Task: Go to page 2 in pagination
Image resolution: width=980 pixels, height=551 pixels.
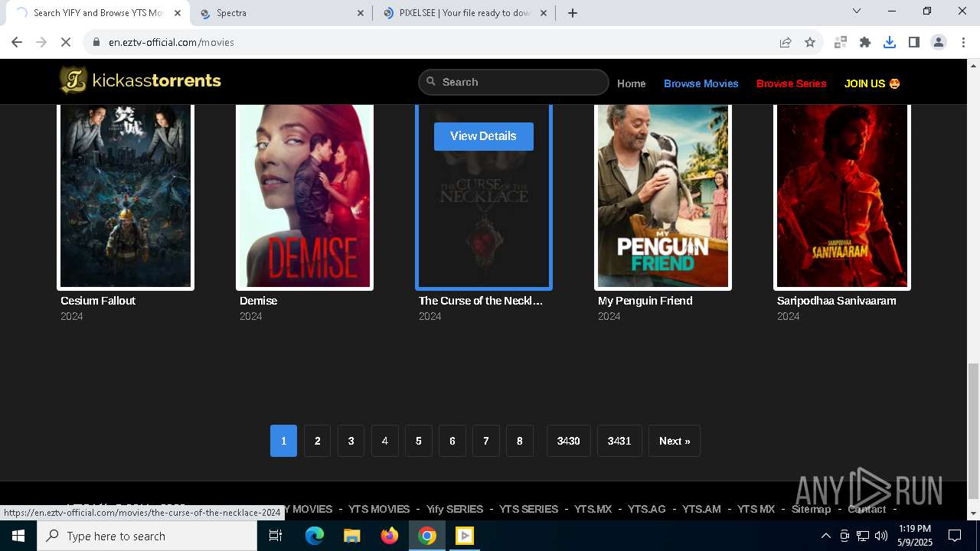Action: (x=317, y=441)
